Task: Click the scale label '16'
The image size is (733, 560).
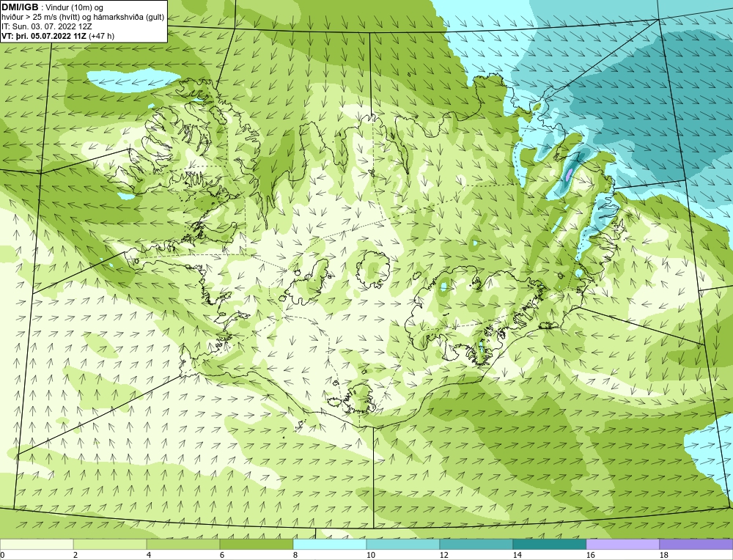Action: coord(591,555)
